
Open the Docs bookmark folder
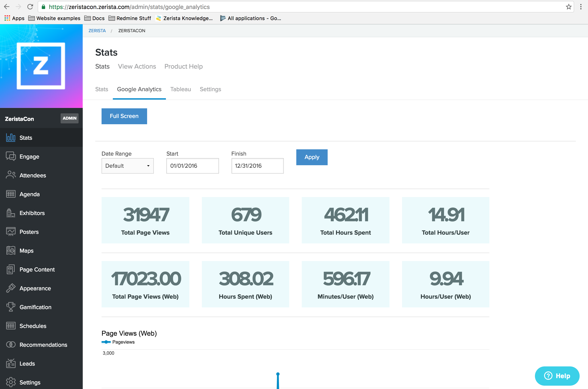94,18
